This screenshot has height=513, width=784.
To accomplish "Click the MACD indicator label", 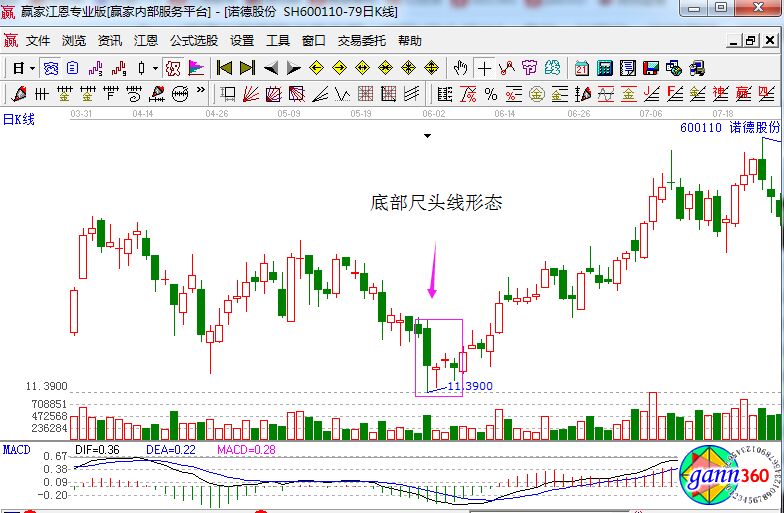I will [16, 449].
